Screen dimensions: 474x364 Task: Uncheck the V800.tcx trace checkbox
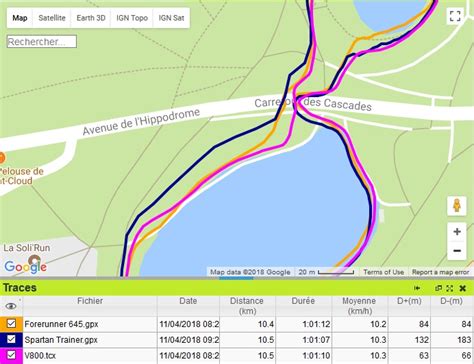click(11, 355)
